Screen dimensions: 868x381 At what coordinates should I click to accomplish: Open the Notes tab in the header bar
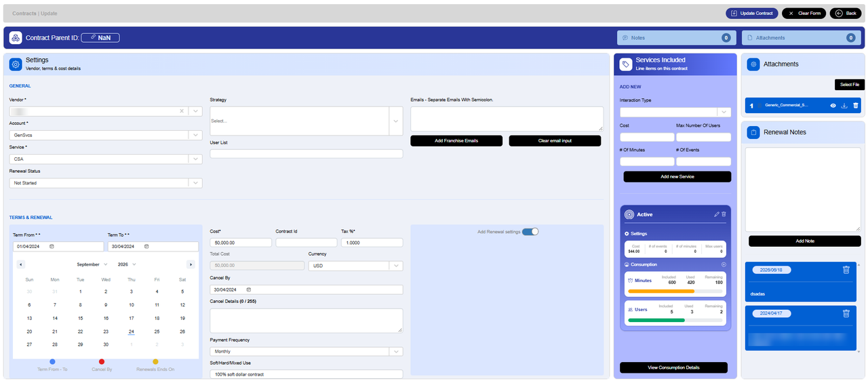coord(676,38)
